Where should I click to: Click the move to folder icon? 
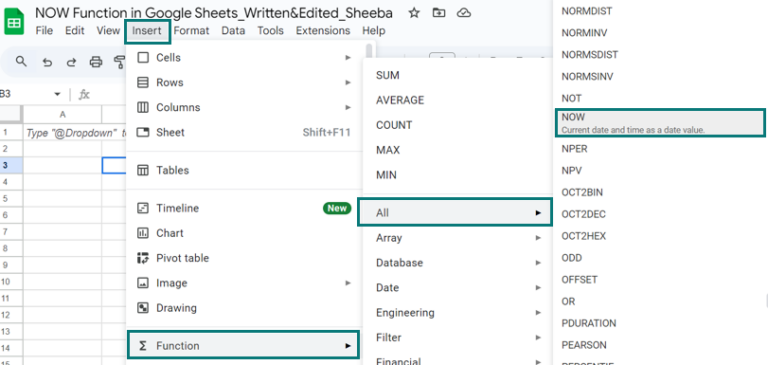click(439, 13)
